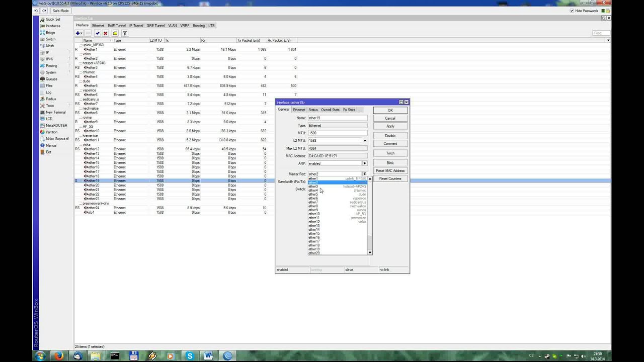Image resolution: width=644 pixels, height=362 pixels.
Task: Expand the IPv6 sidebar menu
Action: point(49,59)
